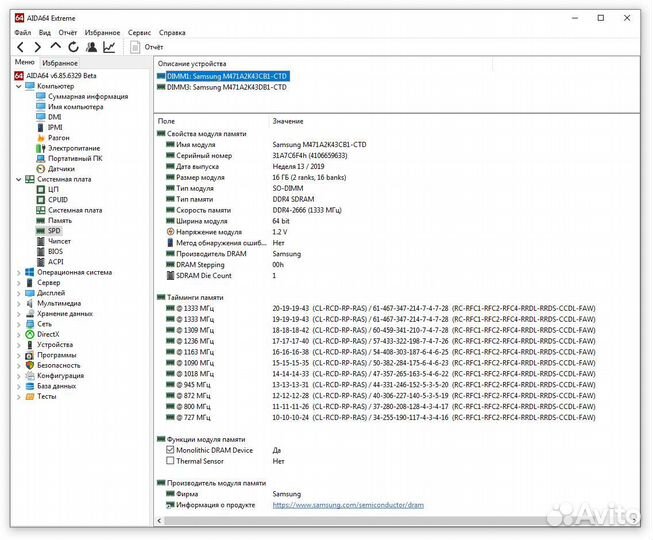Screen dimensions: 653x540
Task: Click the scroll left arrow
Action: tap(159, 520)
